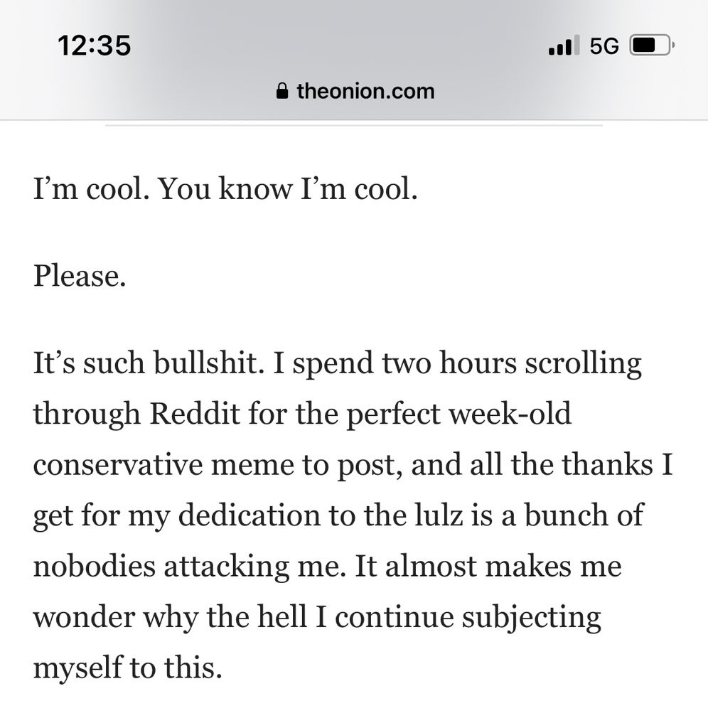Tap the padlock icon beside theonion.com
Image resolution: width=708 pixels, height=728 pixels.
pyautogui.click(x=281, y=91)
